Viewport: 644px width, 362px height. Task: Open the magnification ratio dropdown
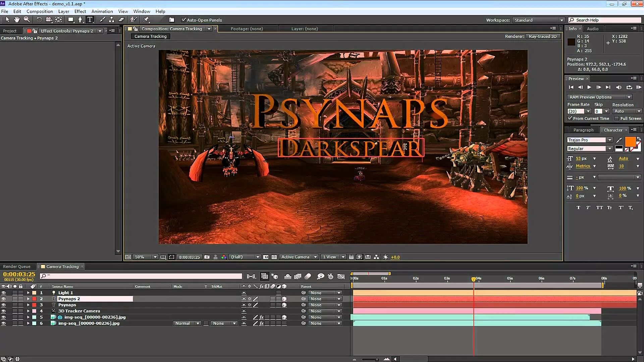(155, 257)
